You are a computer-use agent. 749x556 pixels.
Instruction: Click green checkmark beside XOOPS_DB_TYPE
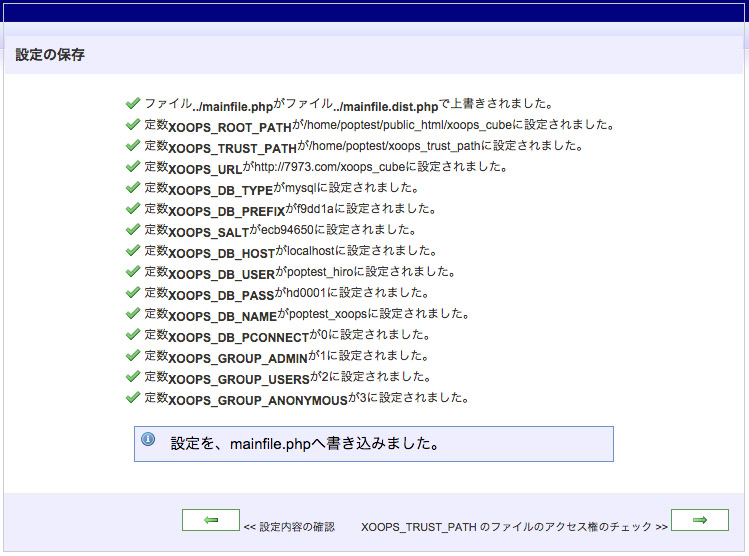(x=132, y=188)
